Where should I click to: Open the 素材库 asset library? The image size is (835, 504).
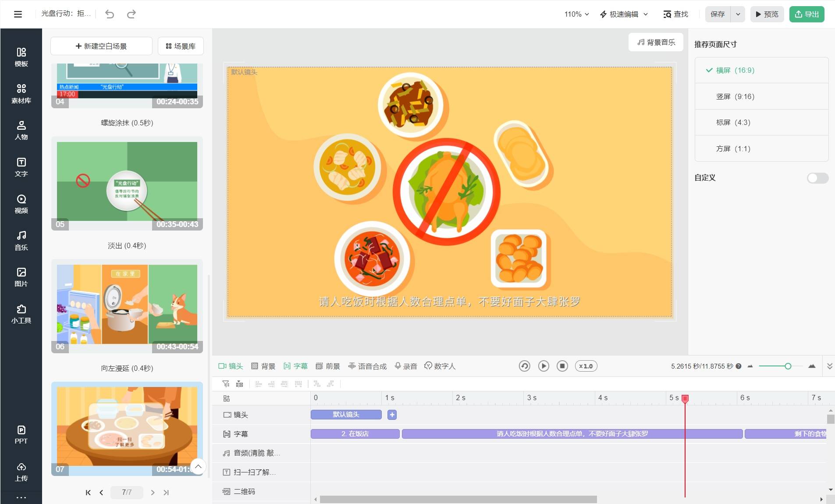click(21, 94)
